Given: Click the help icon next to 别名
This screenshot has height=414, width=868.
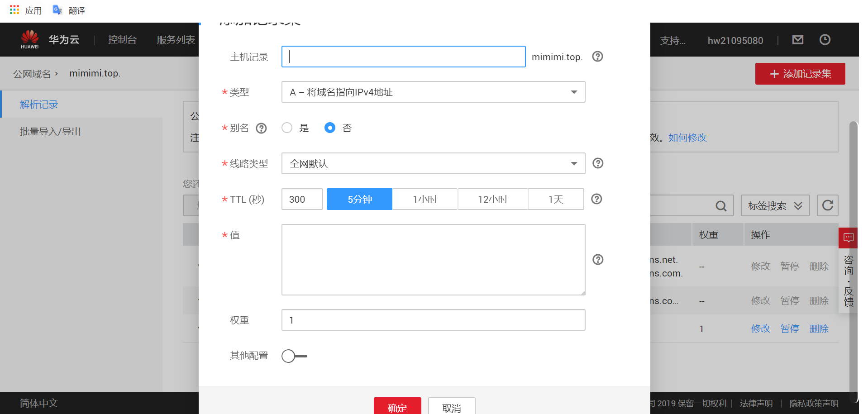Looking at the screenshot, I should pyautogui.click(x=261, y=128).
